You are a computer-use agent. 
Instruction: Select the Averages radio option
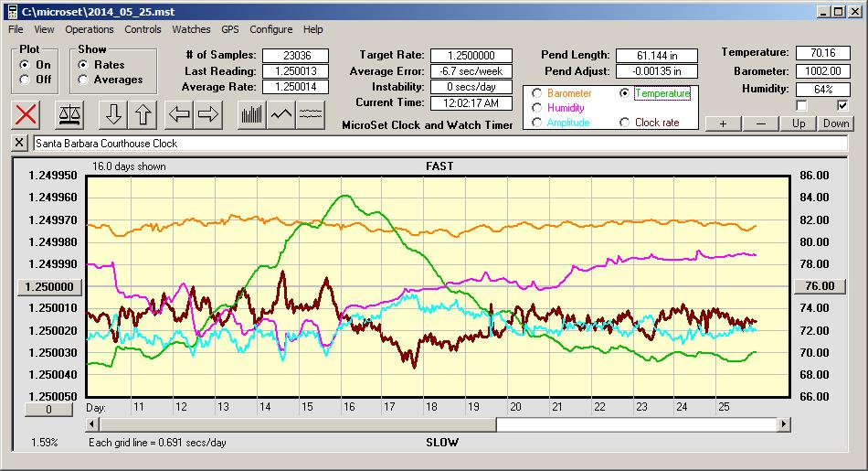84,80
